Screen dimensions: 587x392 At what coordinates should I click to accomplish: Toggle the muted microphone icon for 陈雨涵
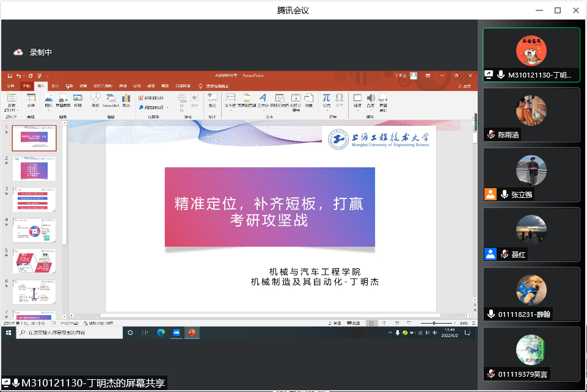[490, 135]
